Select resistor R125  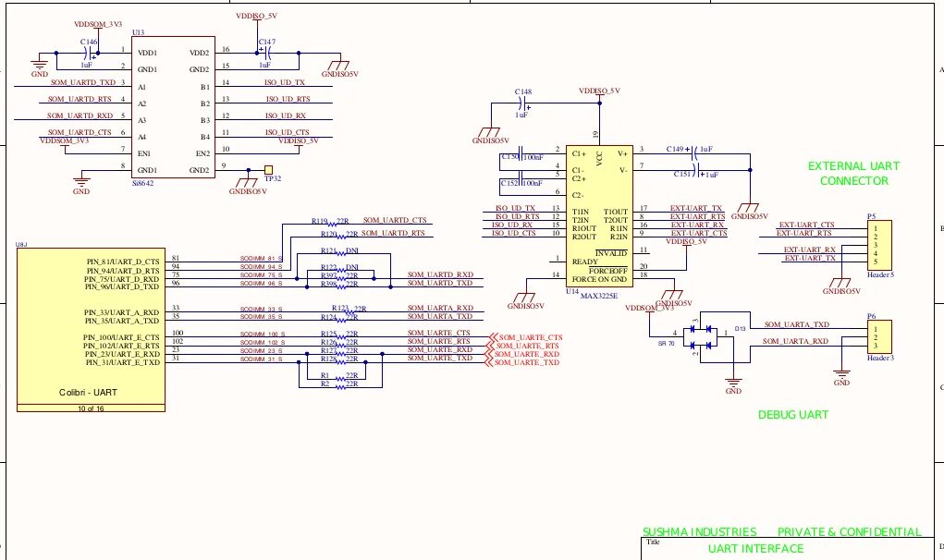tap(342, 337)
